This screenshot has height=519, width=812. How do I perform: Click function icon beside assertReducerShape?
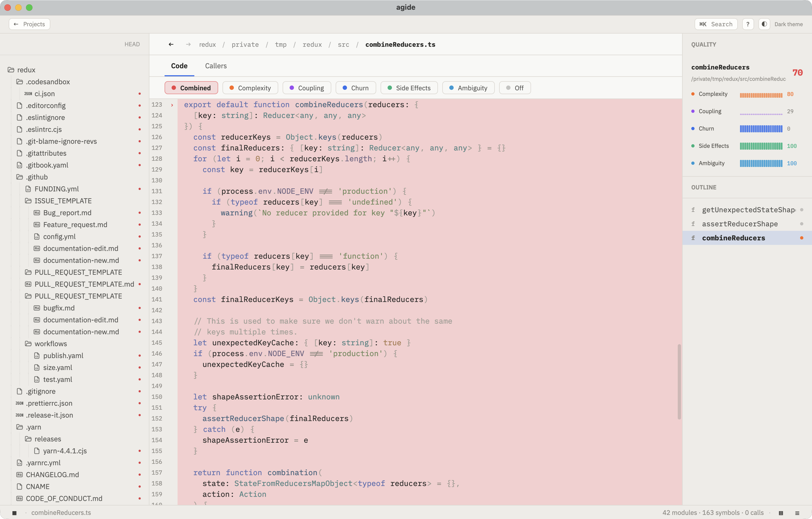693,224
